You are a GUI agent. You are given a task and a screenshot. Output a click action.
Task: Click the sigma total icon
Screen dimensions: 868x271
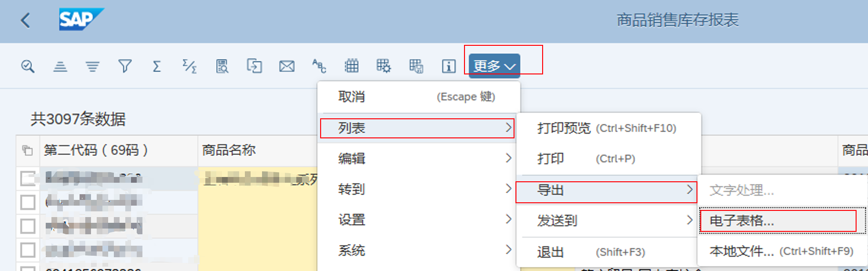click(x=157, y=66)
